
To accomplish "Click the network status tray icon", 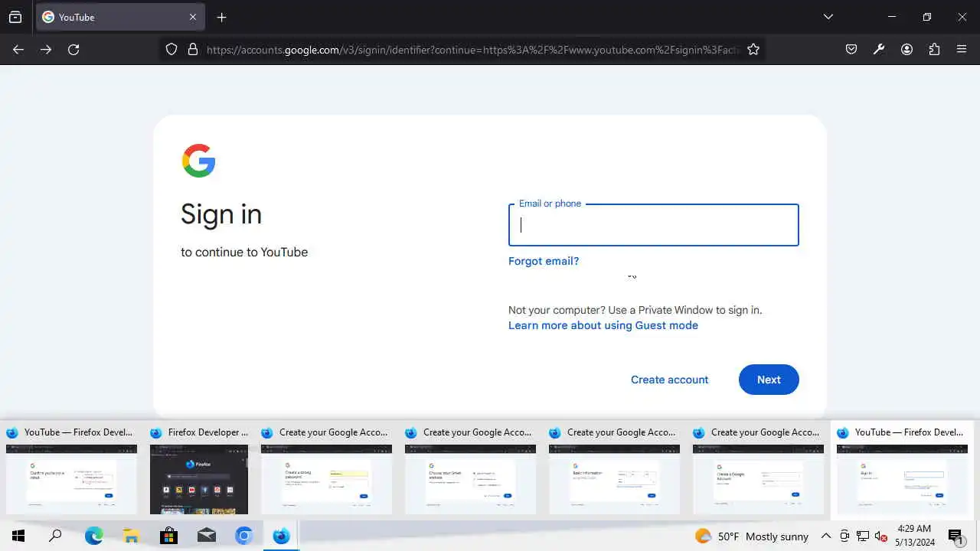I will pos(863,536).
